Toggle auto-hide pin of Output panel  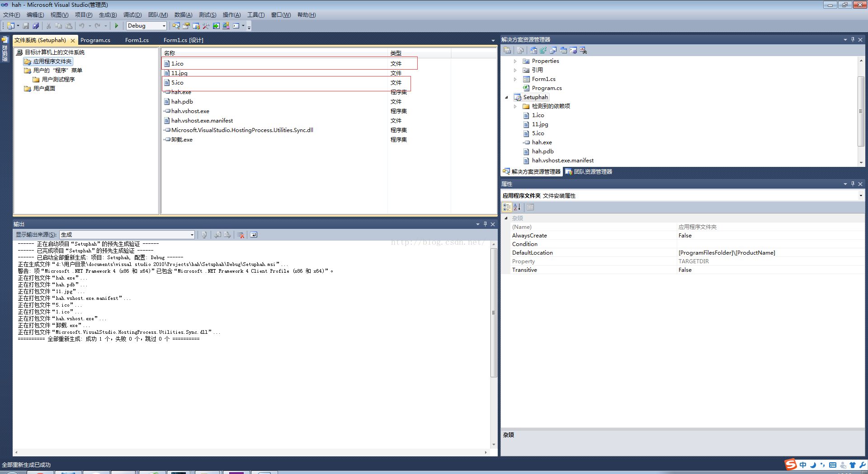(486, 224)
